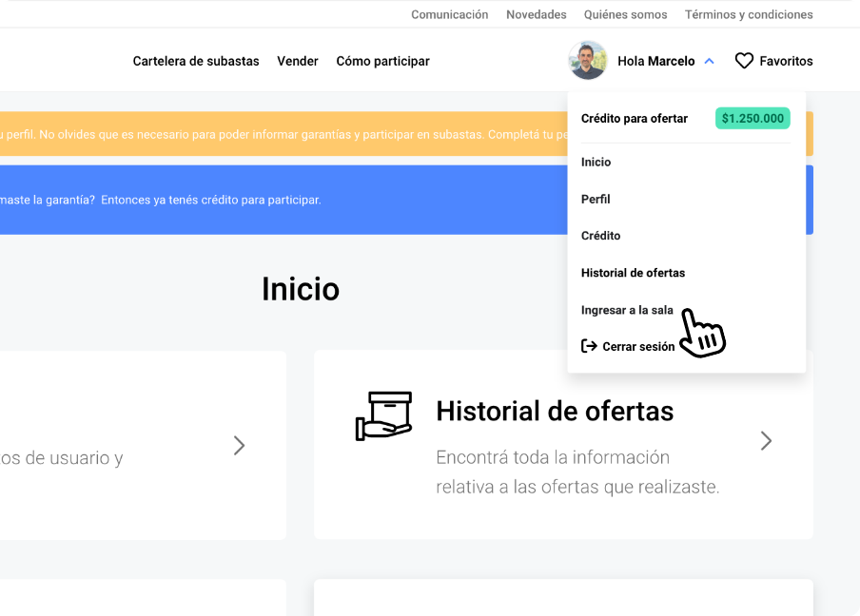Visit Términos y condiciones

click(748, 14)
